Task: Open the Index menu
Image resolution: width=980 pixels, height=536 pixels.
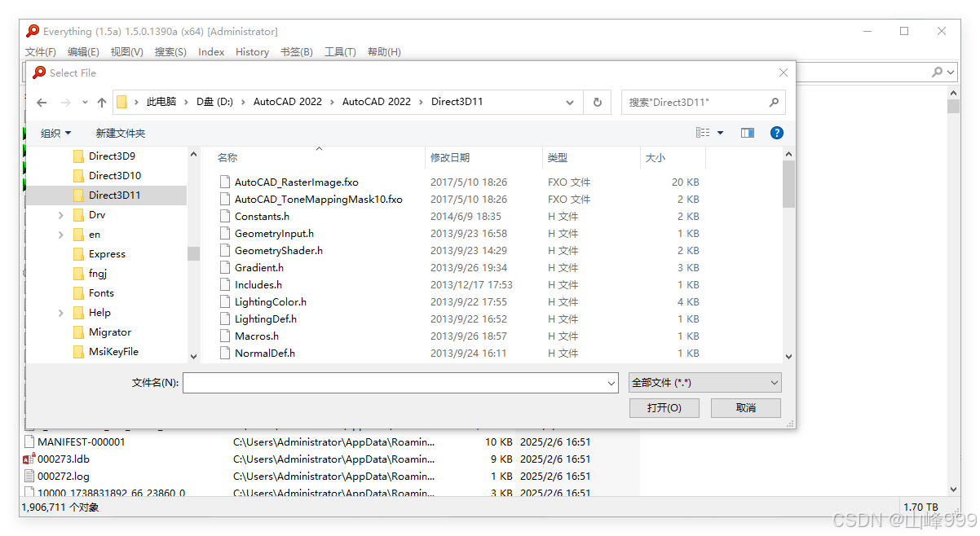Action: (x=211, y=52)
